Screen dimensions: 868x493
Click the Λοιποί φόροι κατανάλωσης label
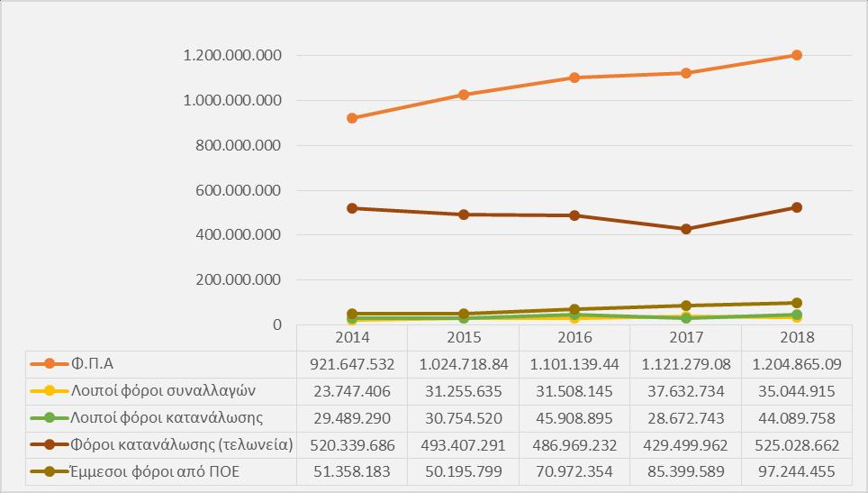point(167,417)
